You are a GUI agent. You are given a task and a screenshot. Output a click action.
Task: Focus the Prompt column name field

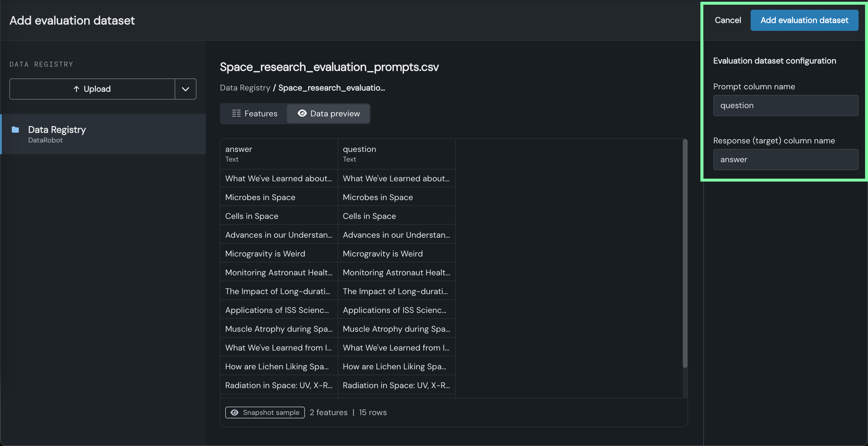(785, 105)
